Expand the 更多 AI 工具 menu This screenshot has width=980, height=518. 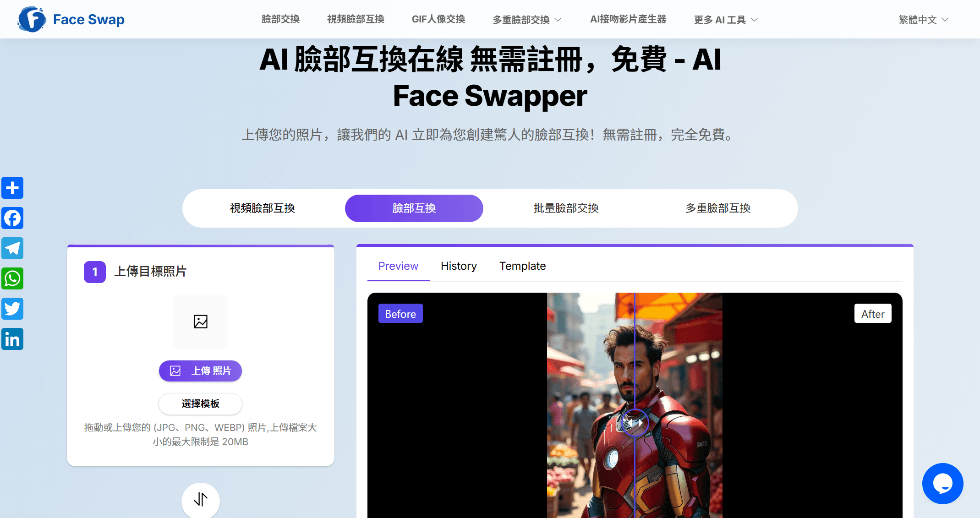[x=726, y=20]
